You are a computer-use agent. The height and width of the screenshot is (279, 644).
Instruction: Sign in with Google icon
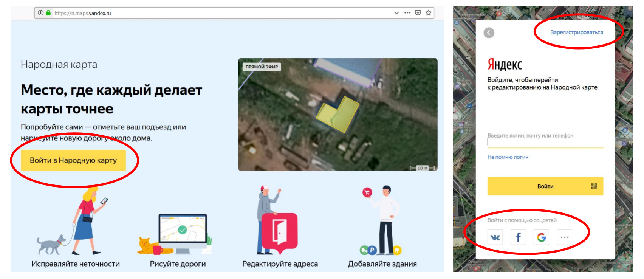coord(542,237)
